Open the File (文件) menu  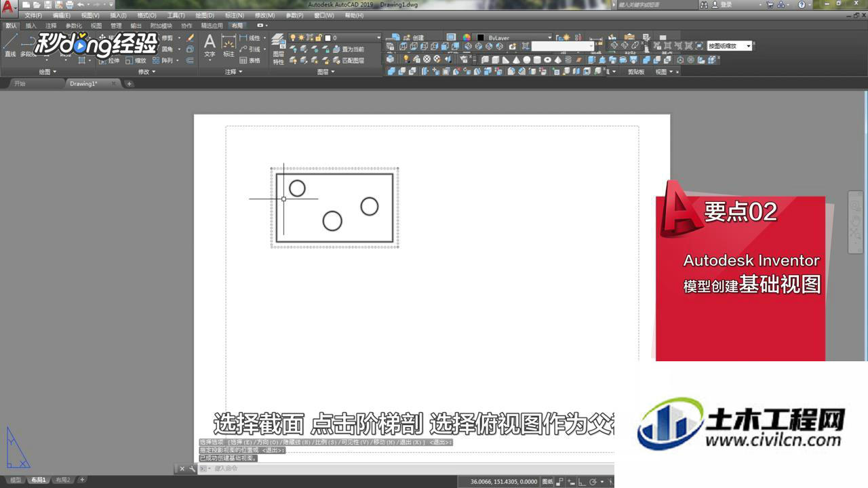tap(33, 15)
